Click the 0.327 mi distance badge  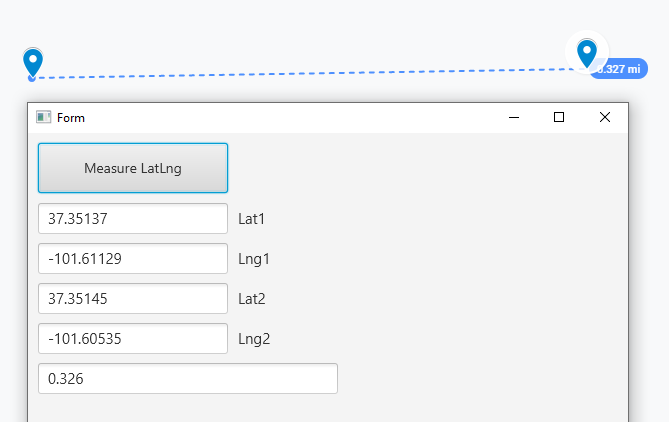[620, 69]
